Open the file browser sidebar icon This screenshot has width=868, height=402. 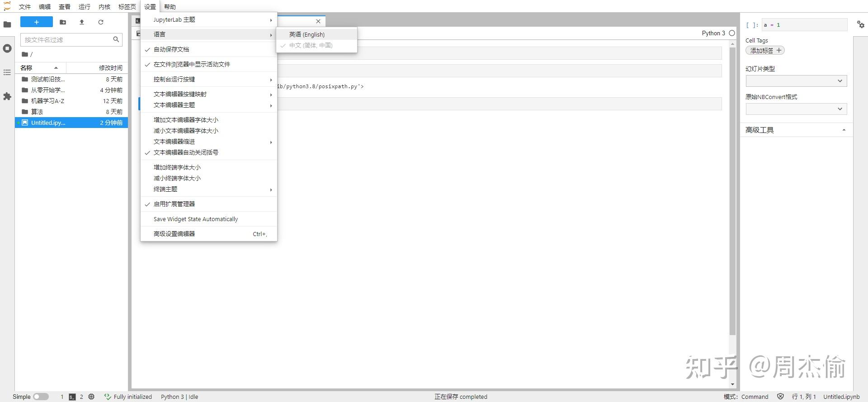coord(7,24)
